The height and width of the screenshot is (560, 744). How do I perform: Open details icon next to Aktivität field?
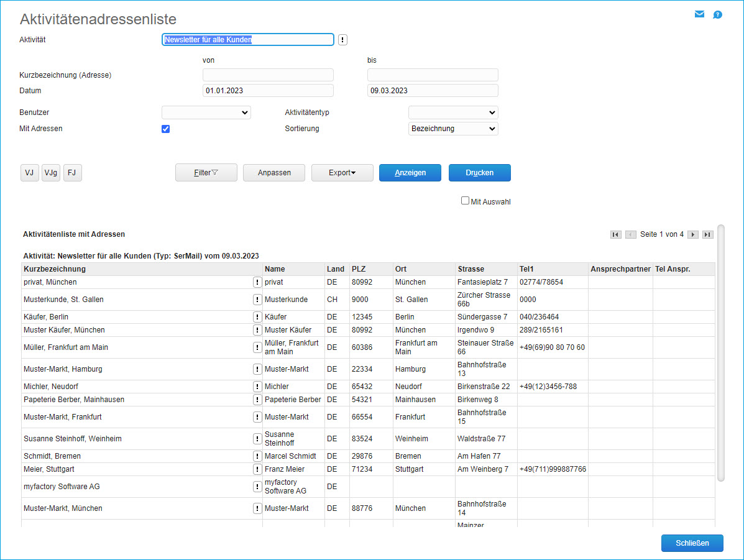(342, 40)
